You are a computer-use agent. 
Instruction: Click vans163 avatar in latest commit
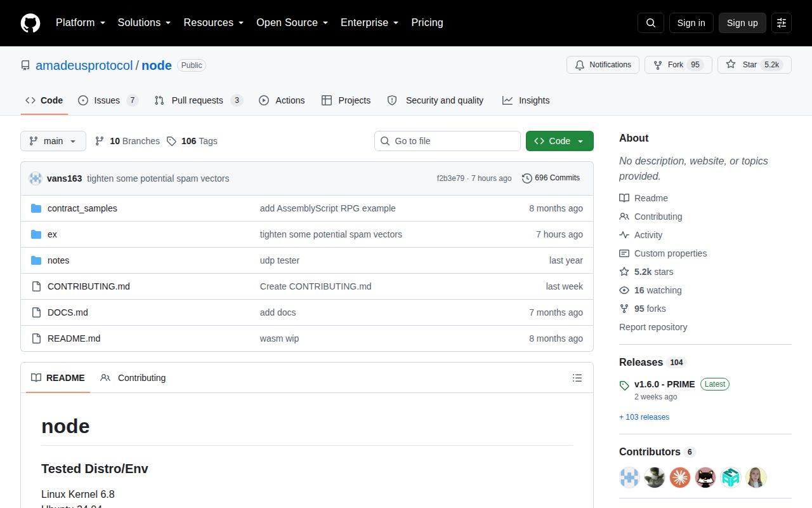click(x=36, y=178)
